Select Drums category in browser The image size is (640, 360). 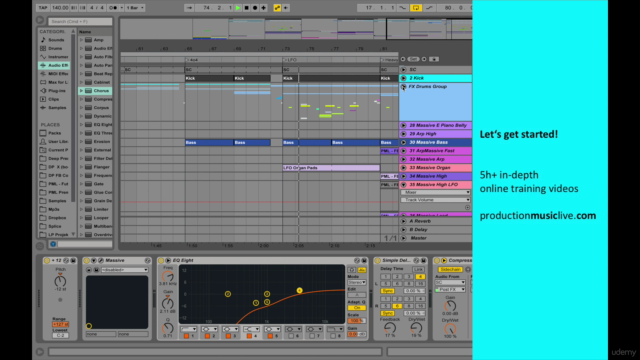point(54,48)
